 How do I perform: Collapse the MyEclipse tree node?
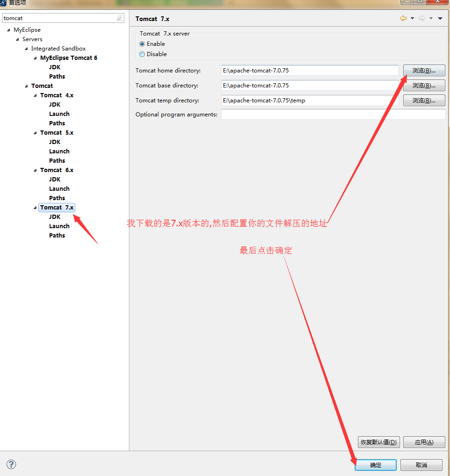point(8,30)
